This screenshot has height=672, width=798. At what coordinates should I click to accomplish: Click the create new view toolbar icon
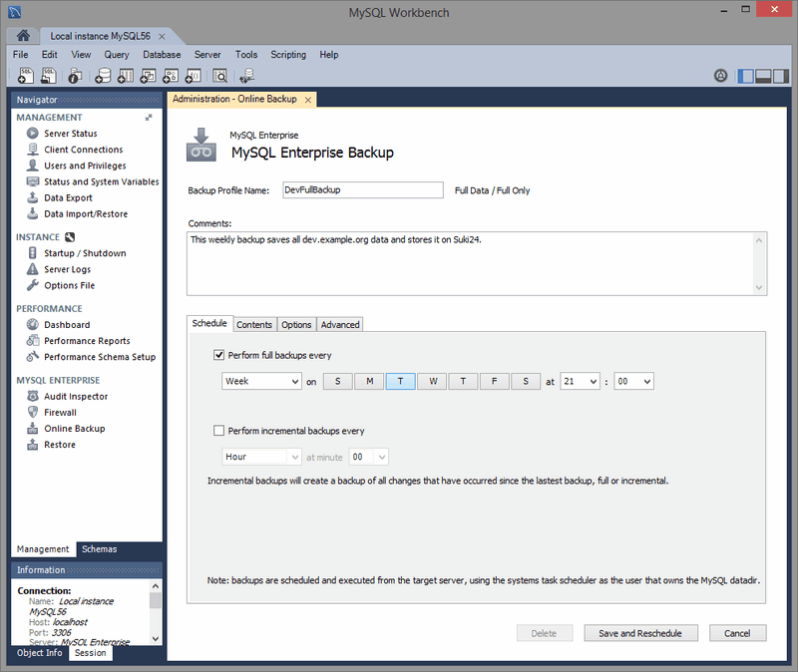[148, 76]
